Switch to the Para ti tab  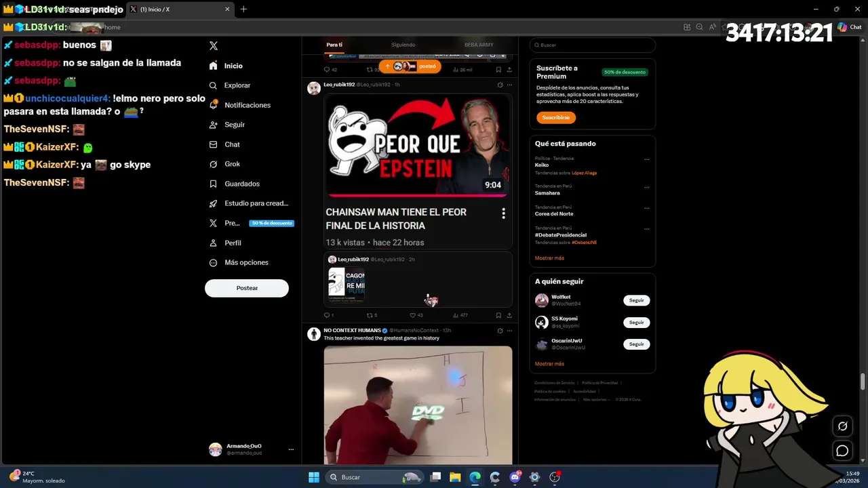(334, 45)
